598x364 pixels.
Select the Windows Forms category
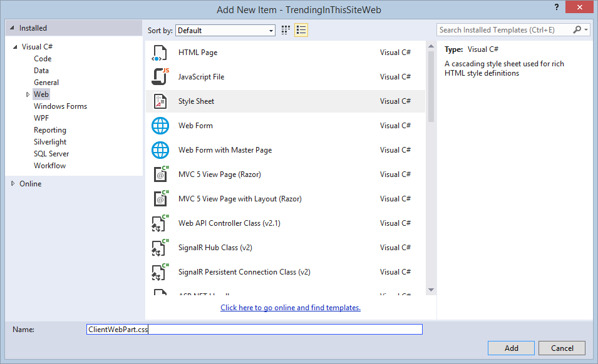click(x=60, y=106)
